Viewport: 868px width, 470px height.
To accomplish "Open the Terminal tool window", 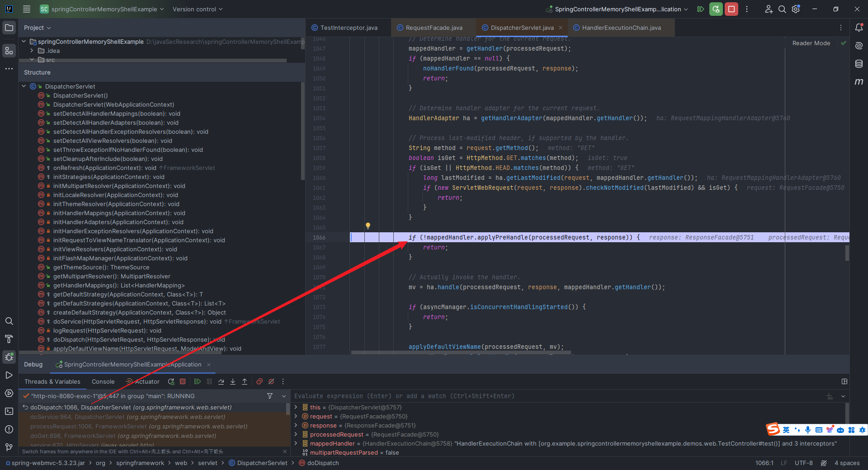I will (x=9, y=411).
